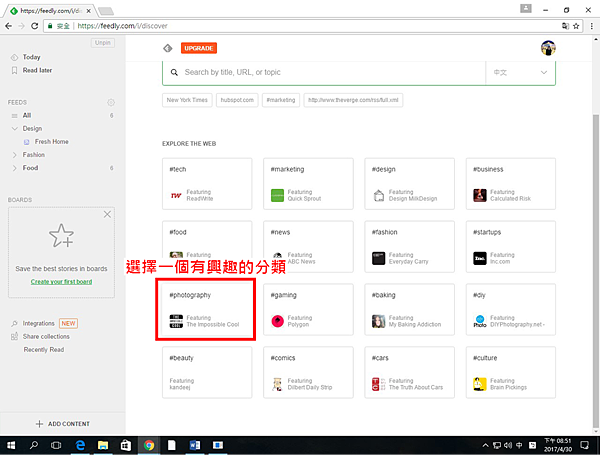This screenshot has width=600, height=458.
Task: Click the Unpin sidebar button
Action: coord(103,43)
